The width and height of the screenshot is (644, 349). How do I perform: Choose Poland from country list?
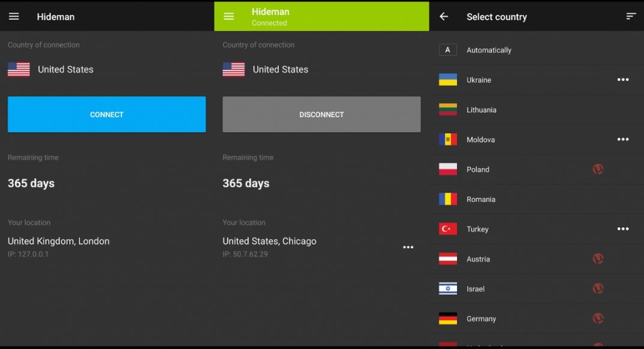[x=536, y=169]
